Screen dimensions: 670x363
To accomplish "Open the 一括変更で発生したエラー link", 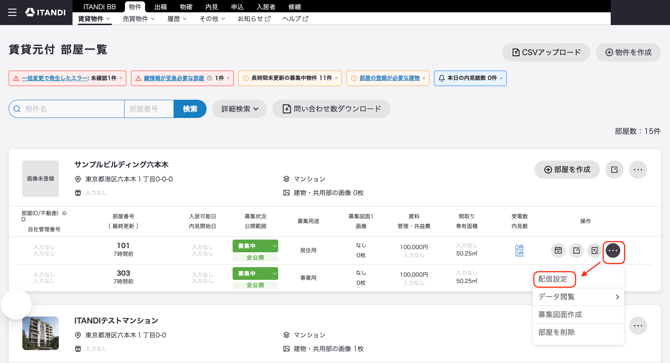I will coord(55,78).
